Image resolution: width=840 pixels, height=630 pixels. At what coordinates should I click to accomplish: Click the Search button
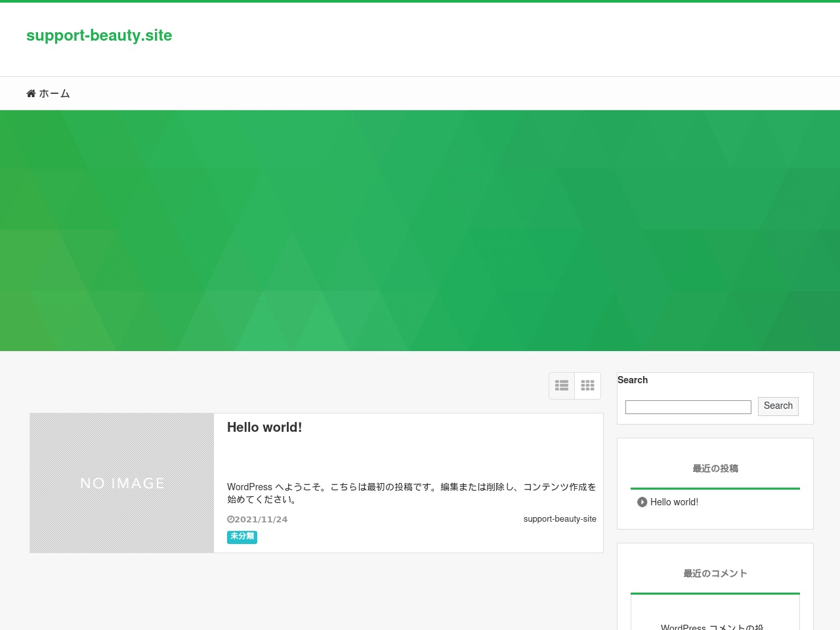point(778,406)
